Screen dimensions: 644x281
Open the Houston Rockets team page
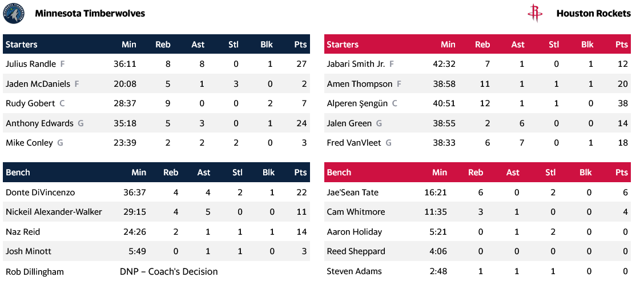point(593,13)
